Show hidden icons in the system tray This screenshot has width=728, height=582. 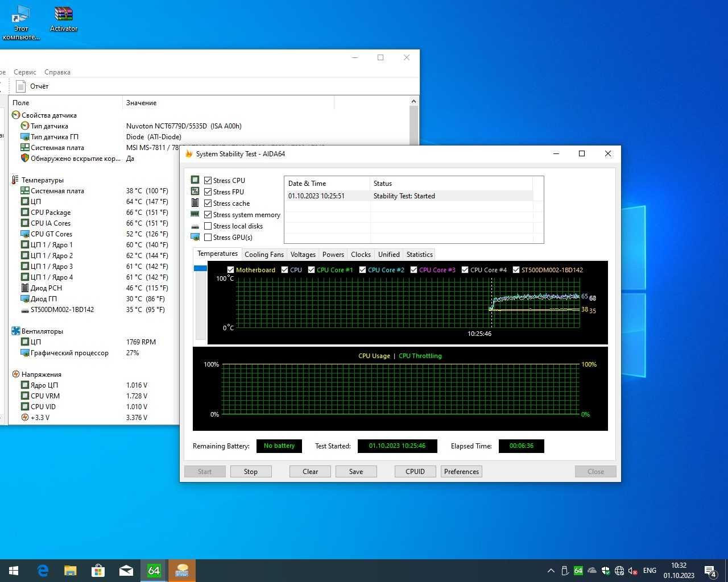551,571
